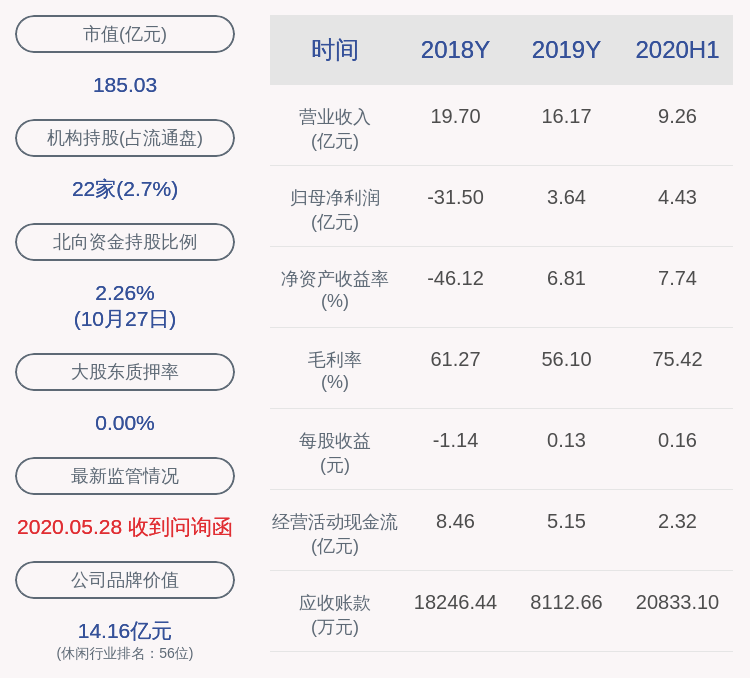Select the -31.50 net profit cell
750x678 pixels.
pos(455,197)
